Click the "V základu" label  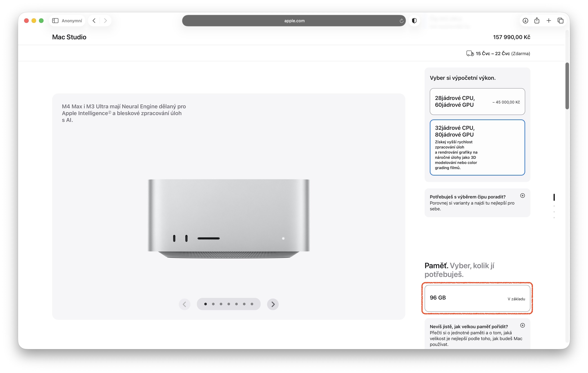tap(516, 299)
